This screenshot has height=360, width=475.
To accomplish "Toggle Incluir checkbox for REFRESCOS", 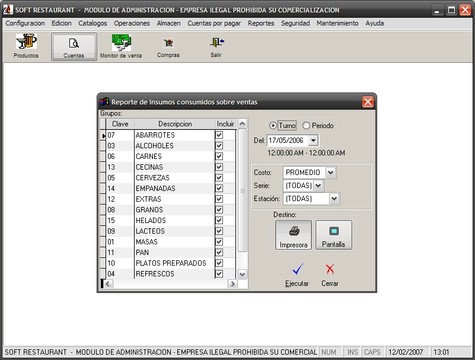I will [219, 274].
